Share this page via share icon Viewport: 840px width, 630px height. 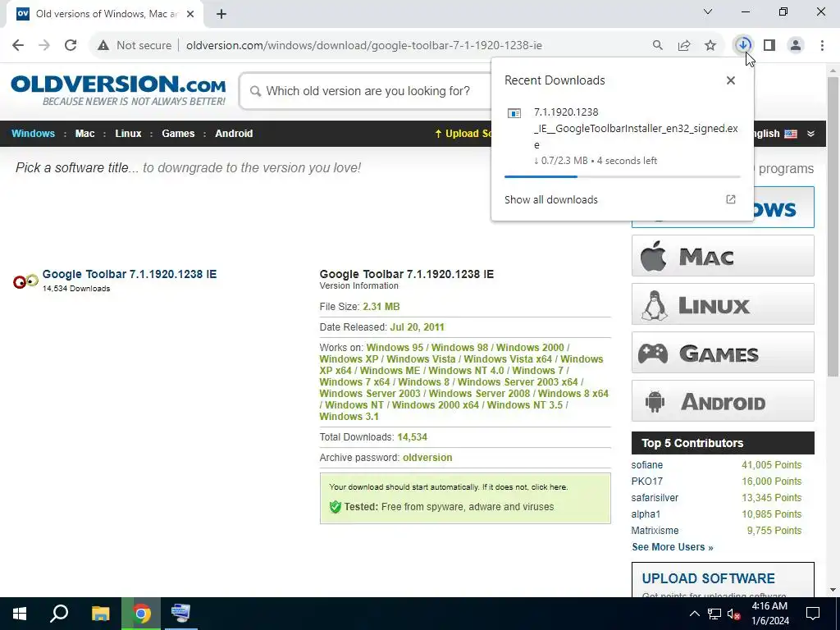click(684, 45)
